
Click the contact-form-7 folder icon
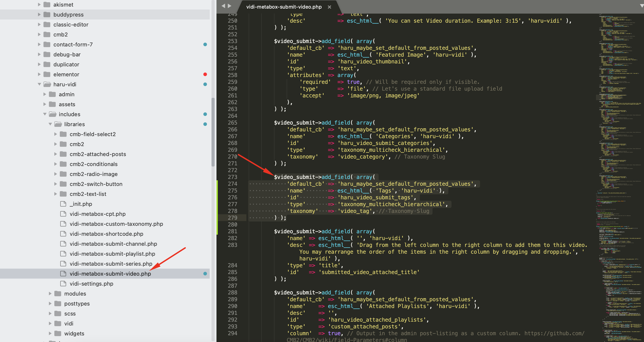tap(47, 44)
